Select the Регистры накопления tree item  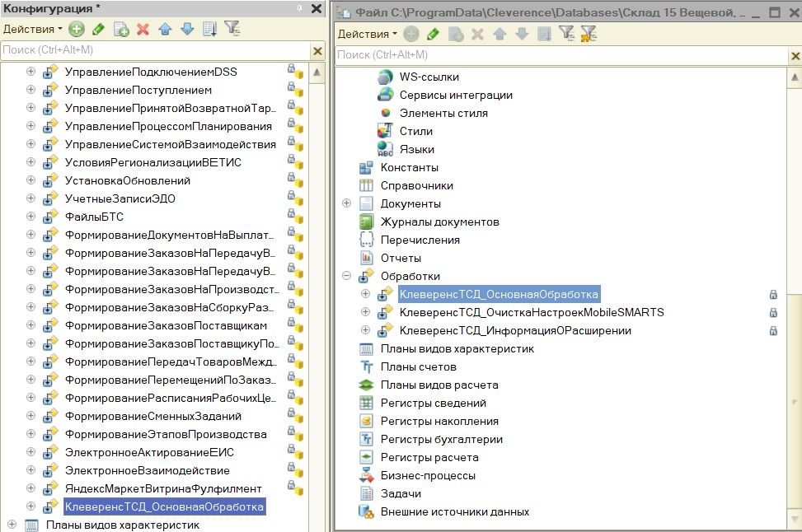(x=439, y=421)
